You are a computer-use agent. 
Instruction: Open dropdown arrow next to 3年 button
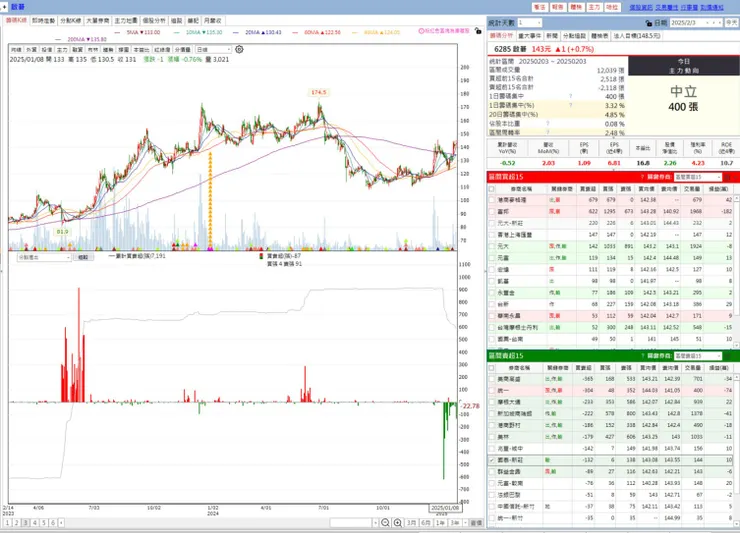coord(466,523)
